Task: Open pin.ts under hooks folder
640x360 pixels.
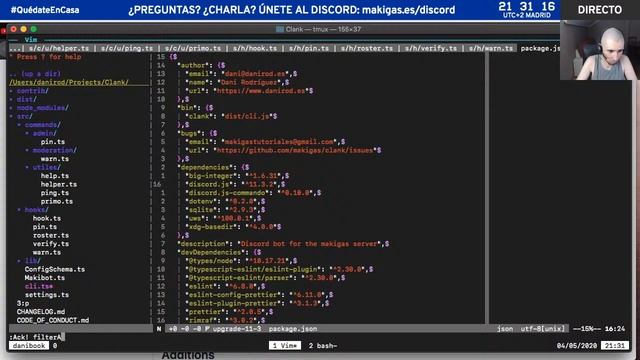Action: point(45,227)
